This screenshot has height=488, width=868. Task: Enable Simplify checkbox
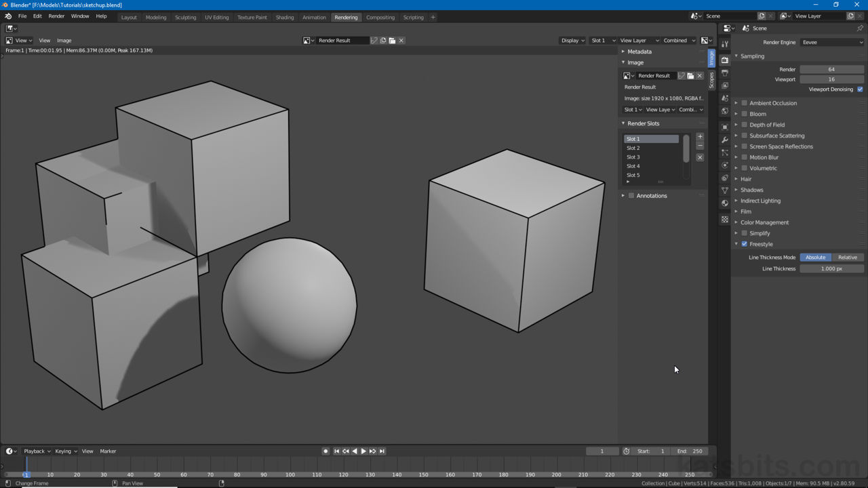[744, 233]
